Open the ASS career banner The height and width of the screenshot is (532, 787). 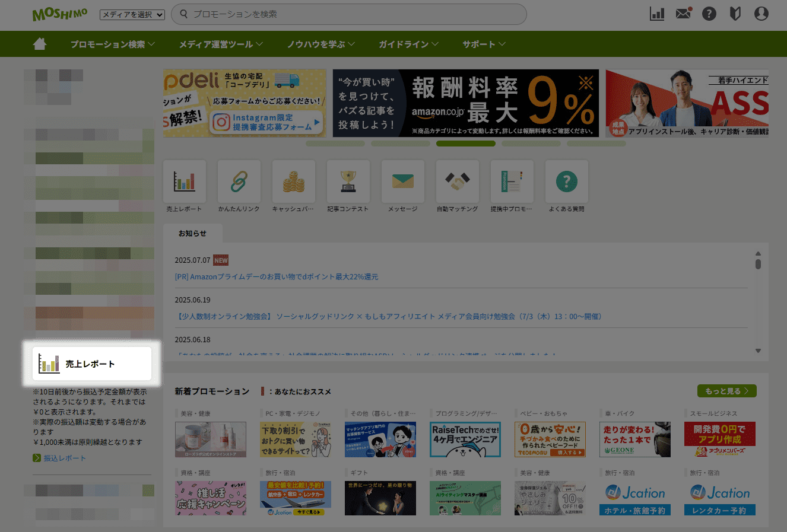pos(687,103)
